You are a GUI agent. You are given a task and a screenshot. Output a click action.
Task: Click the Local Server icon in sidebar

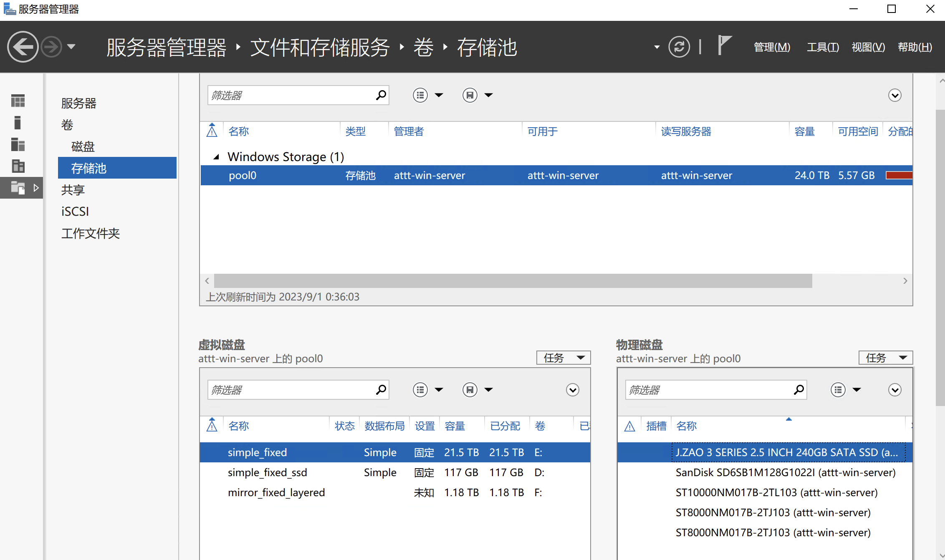pyautogui.click(x=18, y=123)
